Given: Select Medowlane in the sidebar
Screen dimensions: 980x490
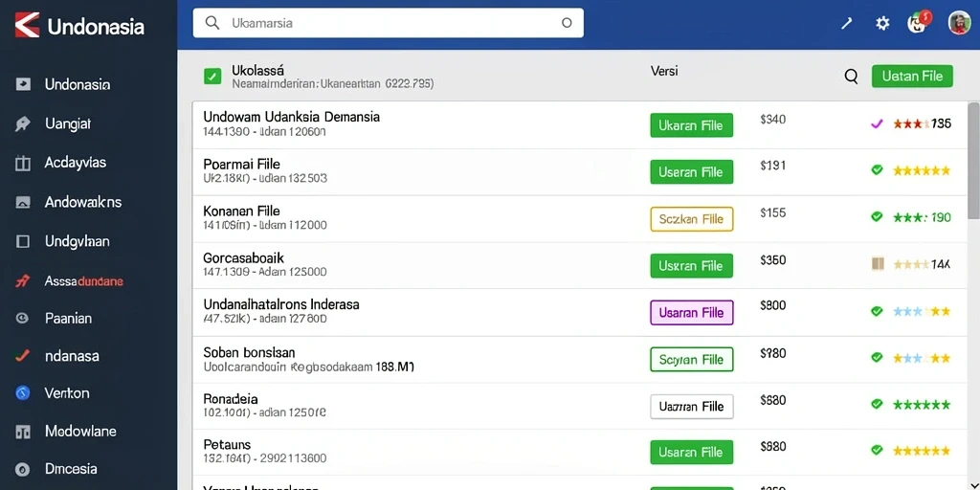Looking at the screenshot, I should click(80, 432).
